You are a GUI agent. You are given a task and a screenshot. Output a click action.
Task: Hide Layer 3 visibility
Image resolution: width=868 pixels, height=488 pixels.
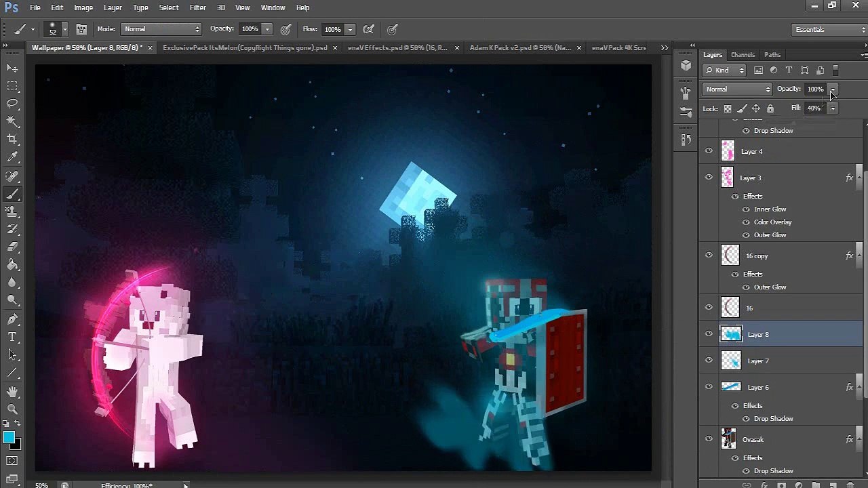pyautogui.click(x=709, y=178)
